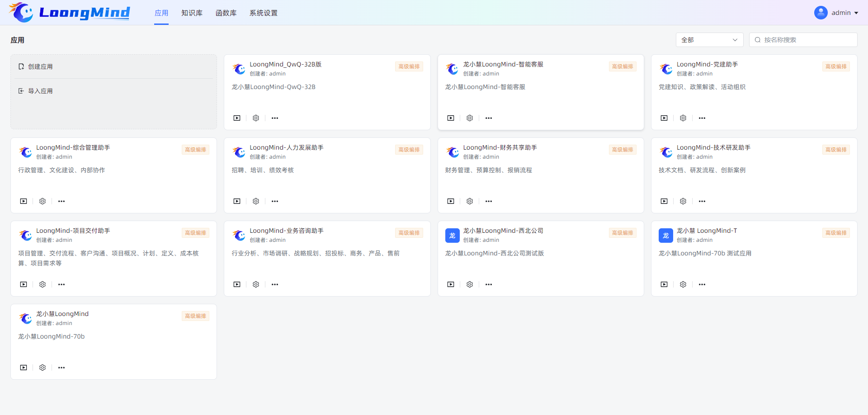Click settings gear on LoongMind-综合管理助手 card

coord(42,201)
